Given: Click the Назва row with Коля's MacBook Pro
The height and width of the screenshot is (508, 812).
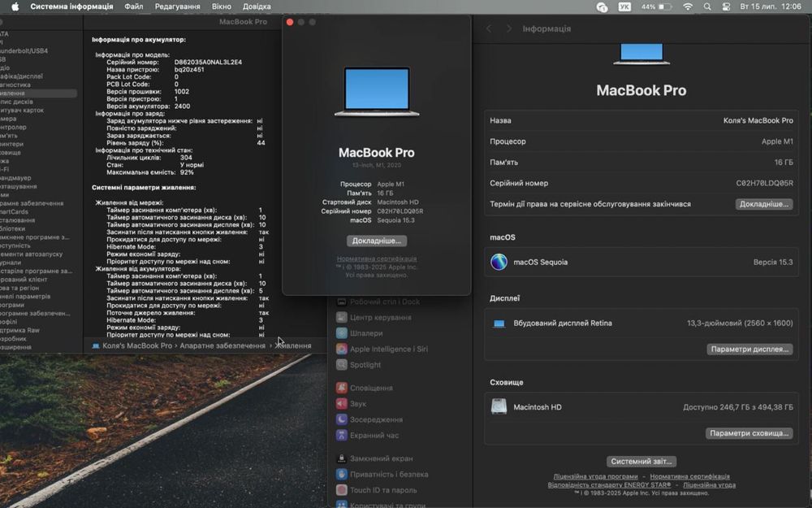Looking at the screenshot, I should click(641, 120).
